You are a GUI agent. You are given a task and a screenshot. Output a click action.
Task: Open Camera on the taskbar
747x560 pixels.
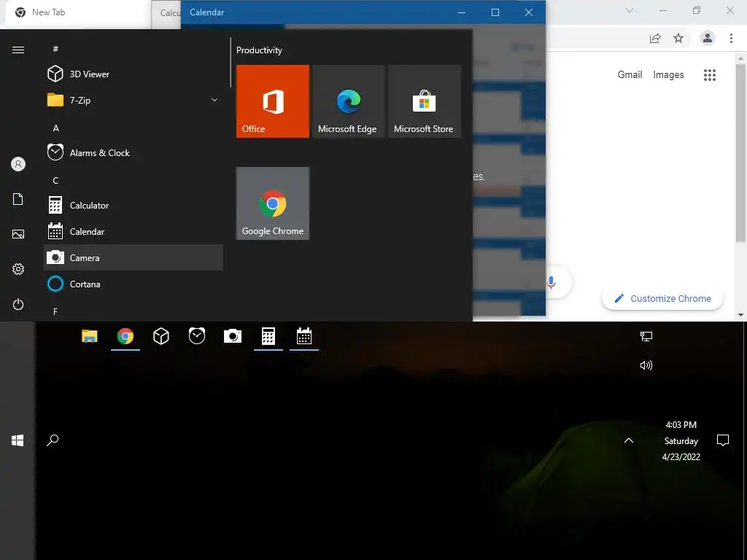(233, 336)
